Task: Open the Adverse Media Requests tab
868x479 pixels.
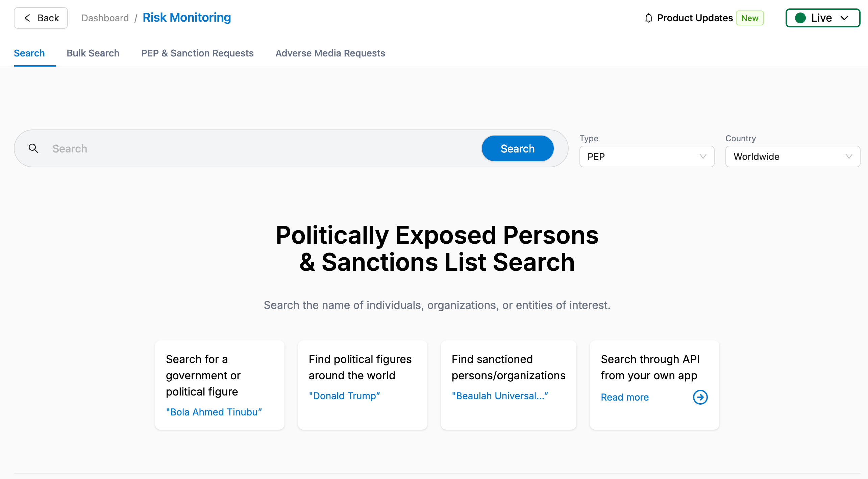Action: [330, 53]
